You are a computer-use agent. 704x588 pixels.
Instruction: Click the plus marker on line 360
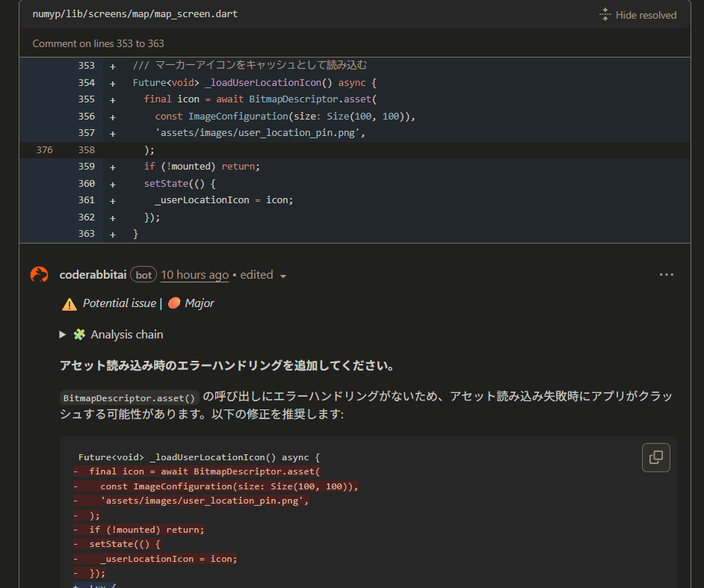tap(112, 184)
